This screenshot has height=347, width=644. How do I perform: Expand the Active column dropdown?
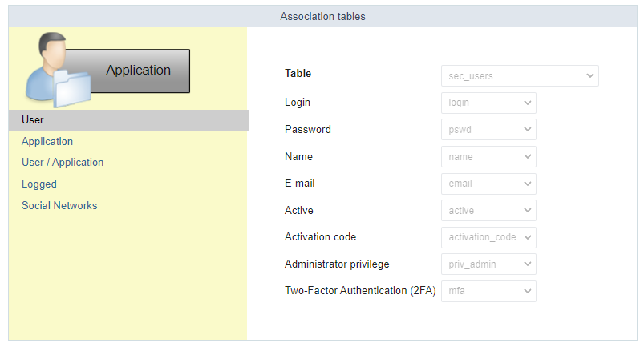pyautogui.click(x=488, y=211)
